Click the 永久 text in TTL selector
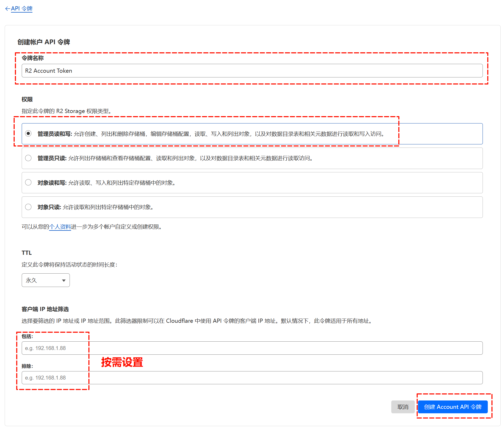Viewport: 504px width, 435px height. pos(31,280)
